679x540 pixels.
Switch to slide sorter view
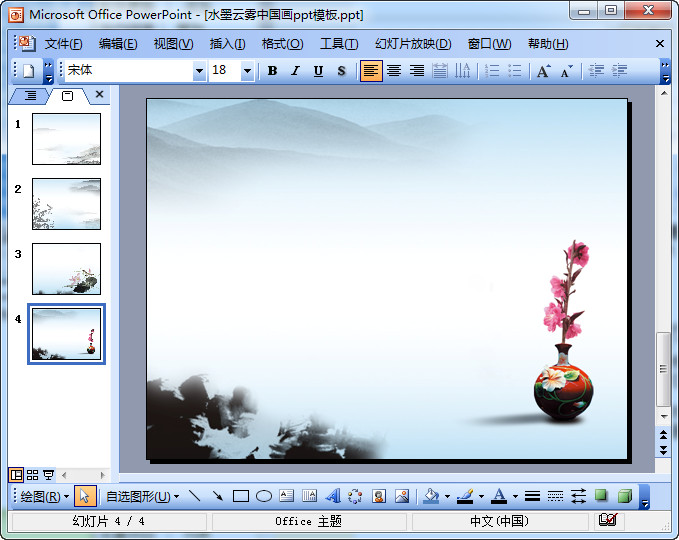coord(32,475)
